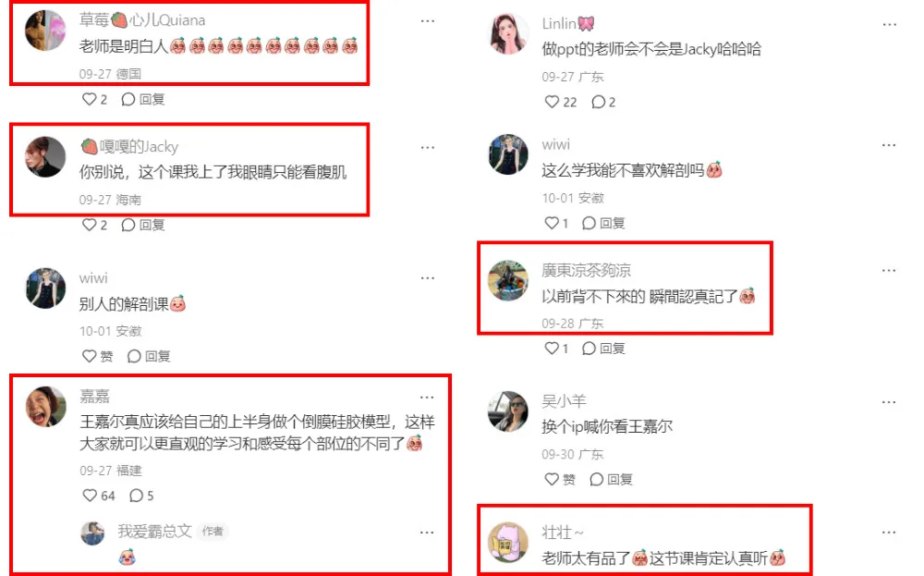Open username 廣東涼茶夠涼 profile link
Image resolution: width=924 pixels, height=576 pixels.
(x=587, y=270)
